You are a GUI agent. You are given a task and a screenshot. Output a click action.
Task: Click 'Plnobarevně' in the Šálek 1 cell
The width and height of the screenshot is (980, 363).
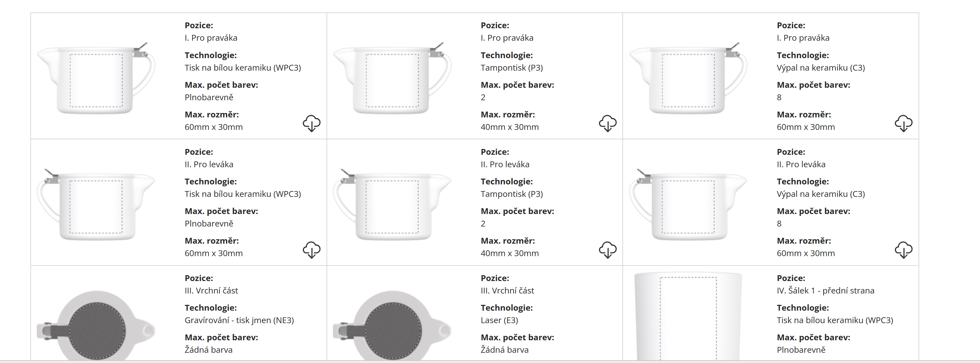click(801, 350)
